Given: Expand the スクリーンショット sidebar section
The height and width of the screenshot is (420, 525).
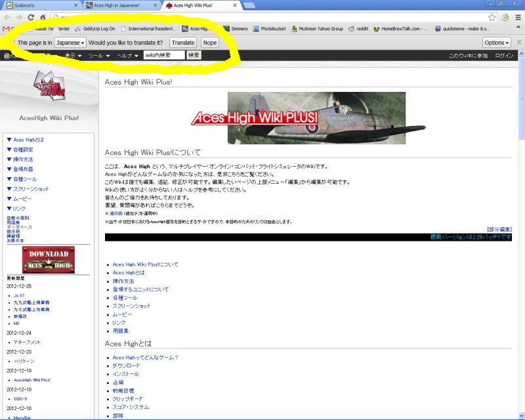Looking at the screenshot, I should coord(28,189).
